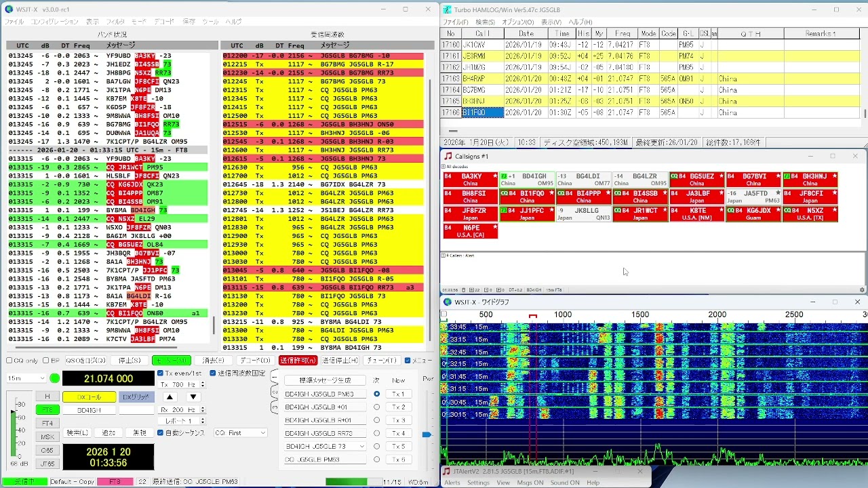
Task: Move the Pwr slider handle
Action: click(427, 434)
